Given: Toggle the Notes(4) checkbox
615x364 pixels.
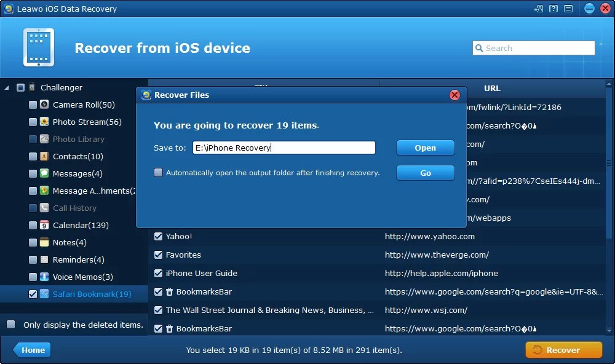Looking at the screenshot, I should point(33,243).
